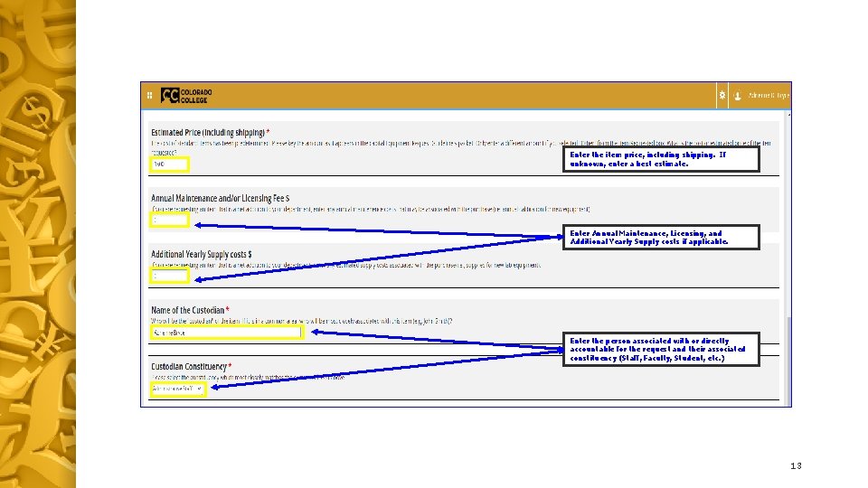Open the settings gear icon
Viewport: 868px width, 488px height.
click(x=722, y=95)
